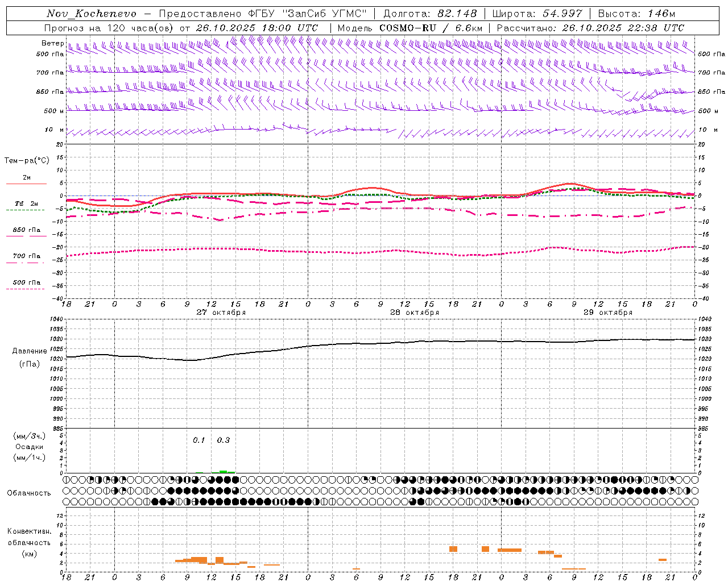Click the '2м' temperature legend entry
The image size is (728, 582).
pos(27,178)
